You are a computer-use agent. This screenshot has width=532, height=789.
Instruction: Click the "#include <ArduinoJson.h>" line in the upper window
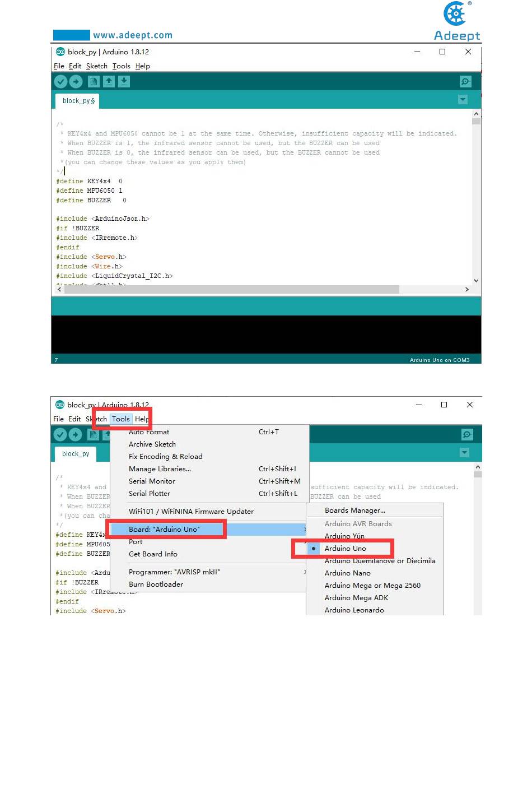pos(103,219)
